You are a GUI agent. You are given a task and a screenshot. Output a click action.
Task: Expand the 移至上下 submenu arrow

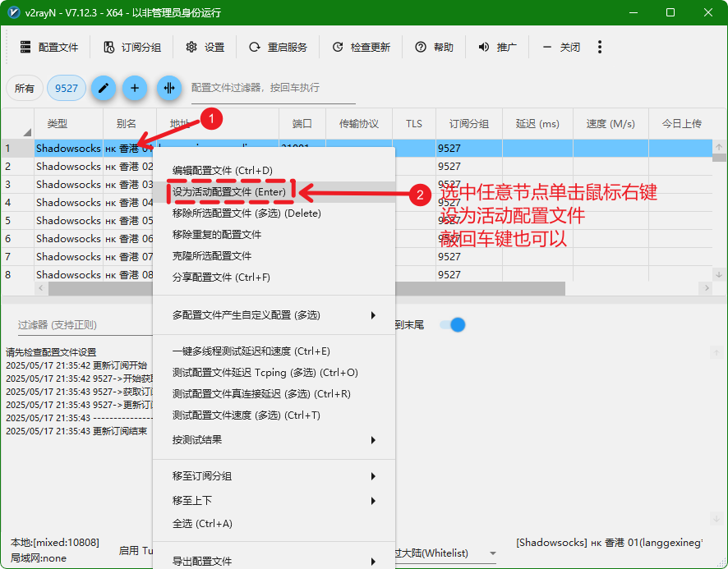pyautogui.click(x=373, y=500)
